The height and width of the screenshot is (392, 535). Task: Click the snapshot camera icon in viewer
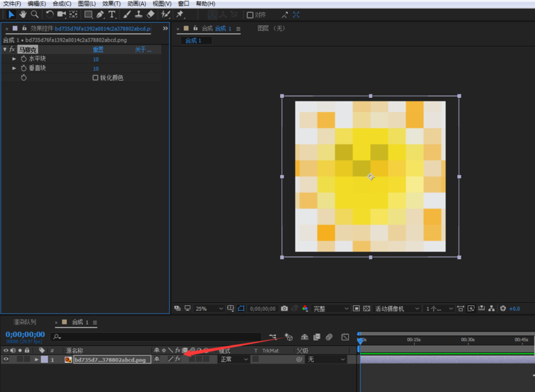coord(284,309)
